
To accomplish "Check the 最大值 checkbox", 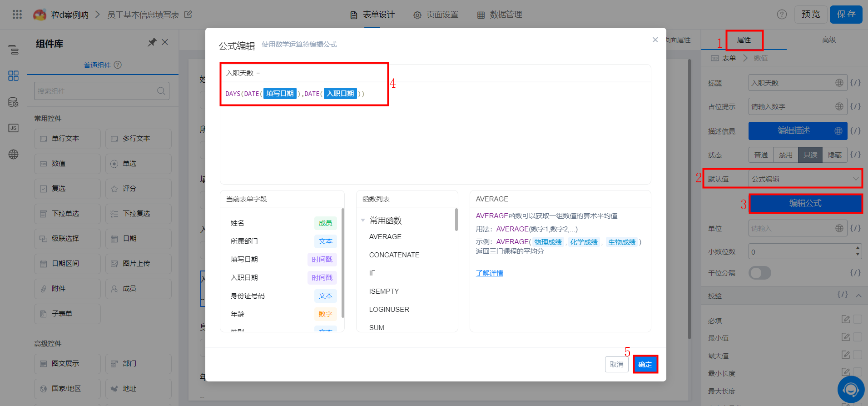I will click(x=858, y=355).
